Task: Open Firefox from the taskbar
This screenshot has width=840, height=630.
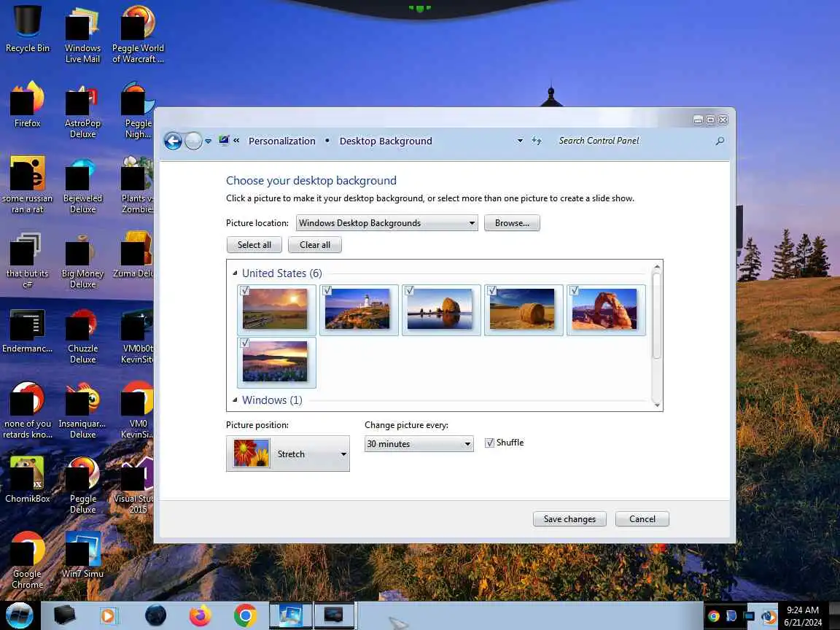Action: pyautogui.click(x=200, y=615)
